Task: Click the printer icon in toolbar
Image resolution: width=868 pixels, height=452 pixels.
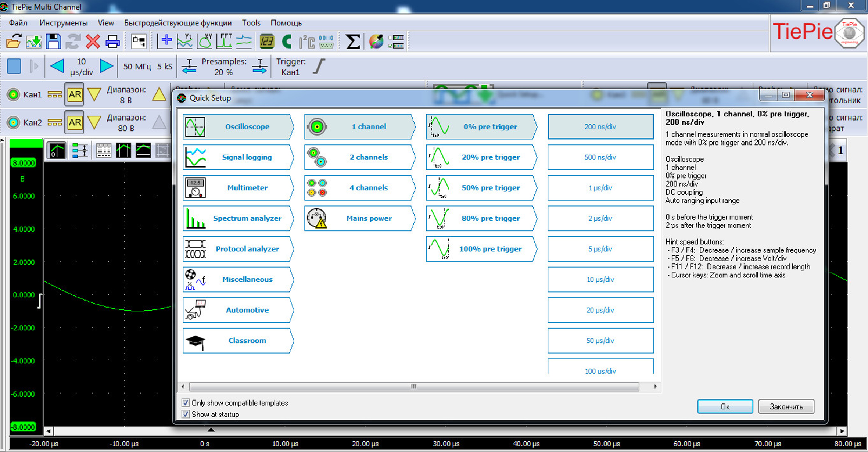Action: (x=112, y=42)
